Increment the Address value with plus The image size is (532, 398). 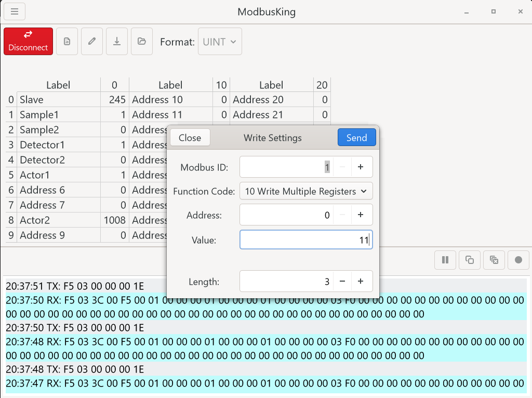point(361,215)
